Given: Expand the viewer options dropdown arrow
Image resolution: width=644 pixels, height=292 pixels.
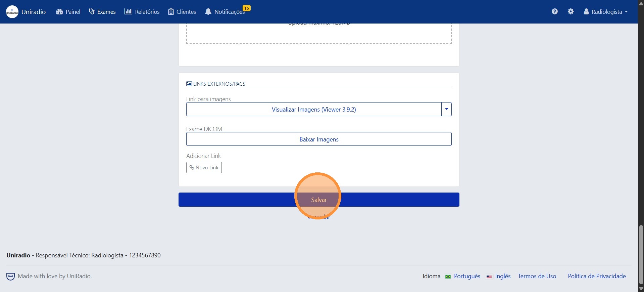Looking at the screenshot, I should (446, 109).
